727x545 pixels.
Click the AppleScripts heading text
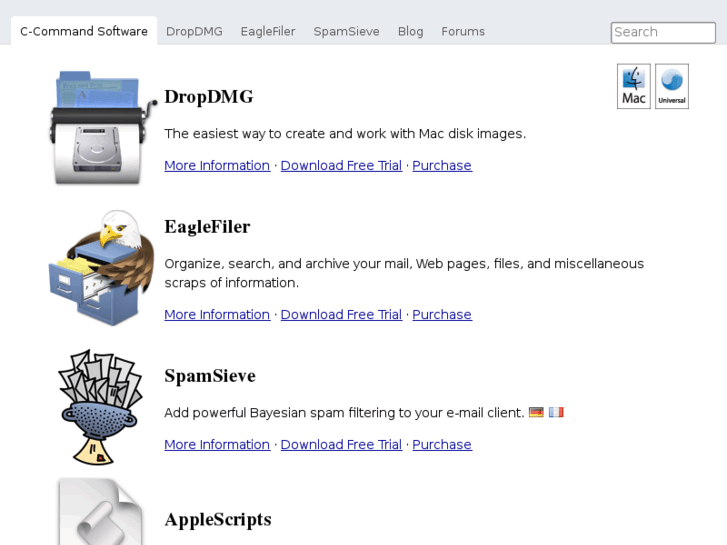(x=218, y=520)
